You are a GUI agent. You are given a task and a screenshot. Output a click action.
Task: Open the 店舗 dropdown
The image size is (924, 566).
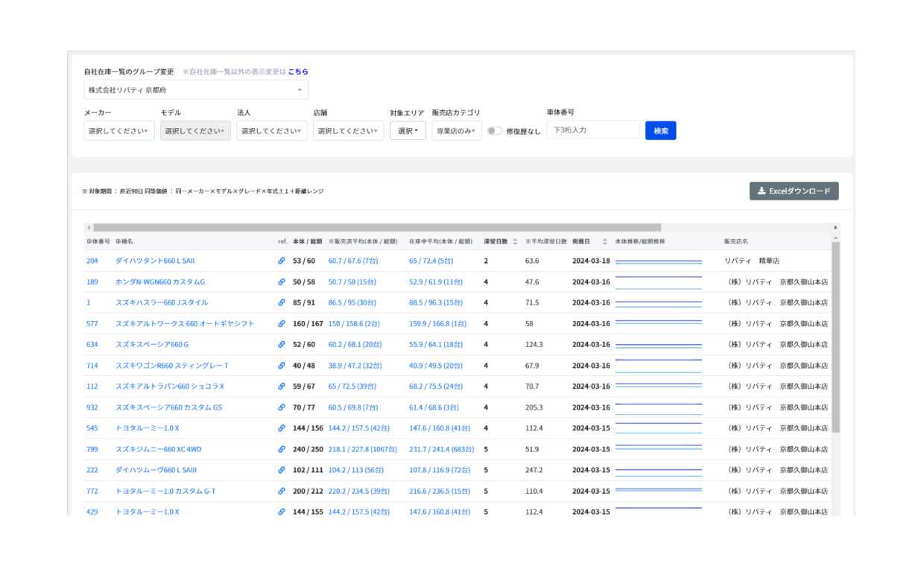point(349,130)
